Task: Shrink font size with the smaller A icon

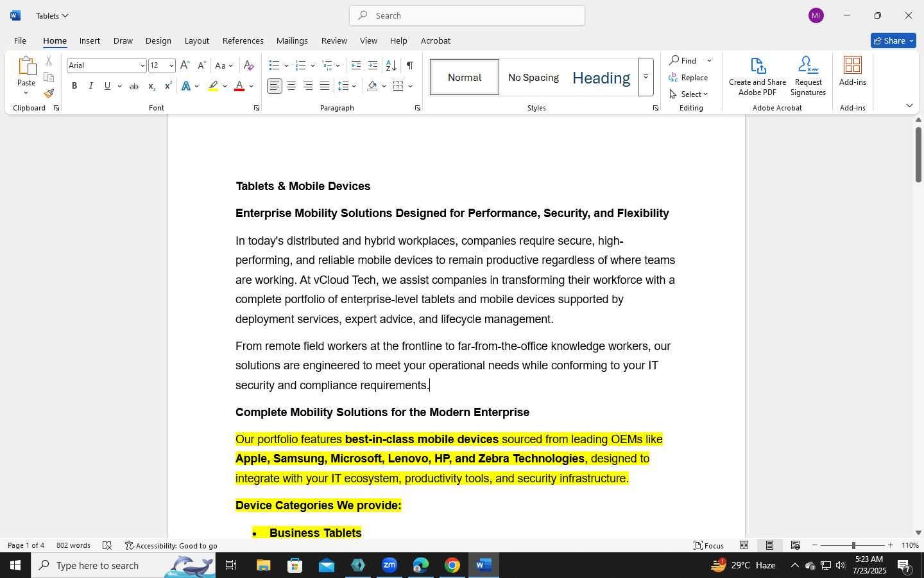Action: tap(201, 66)
